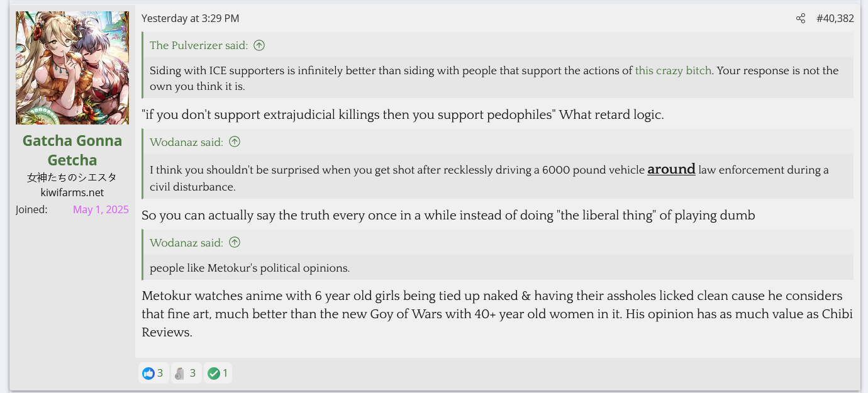The image size is (868, 393).
Task: Open Gatcha Gonna Getcha's profile
Action: [x=72, y=150]
